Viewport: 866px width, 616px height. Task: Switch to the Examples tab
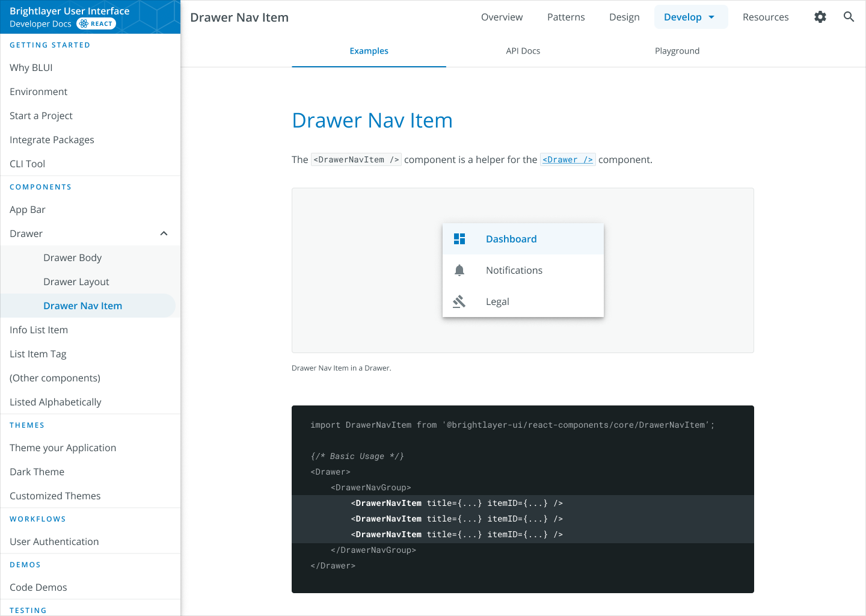tap(369, 51)
